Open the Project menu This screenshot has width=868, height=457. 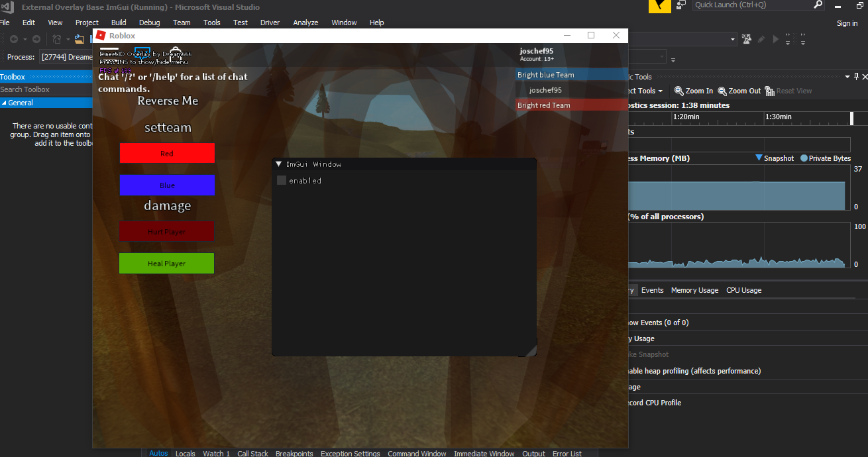[x=87, y=23]
